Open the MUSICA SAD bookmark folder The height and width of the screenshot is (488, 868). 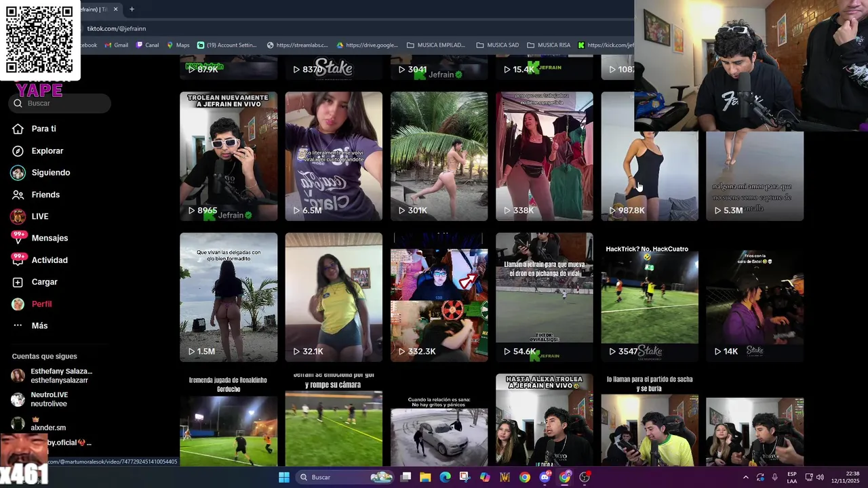[x=497, y=45]
